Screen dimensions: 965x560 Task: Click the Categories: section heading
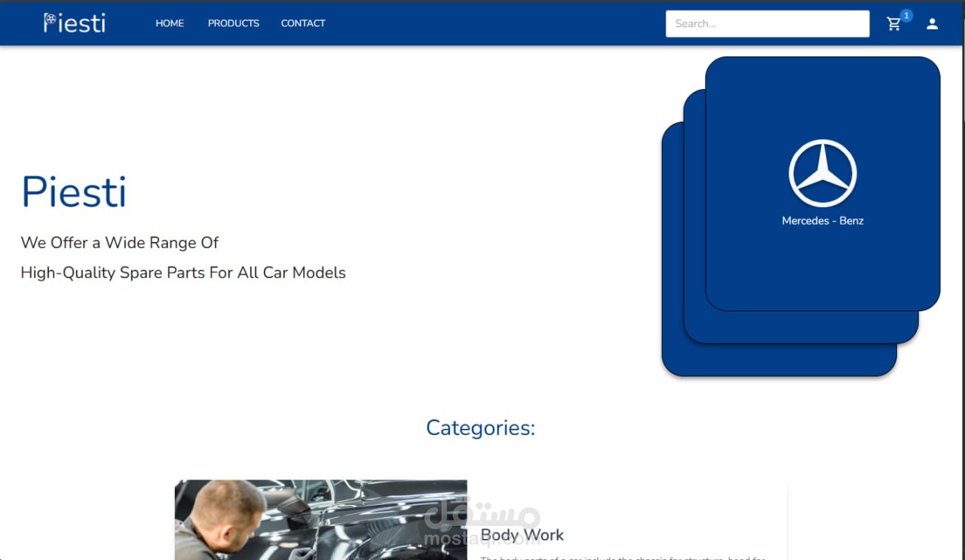click(481, 427)
